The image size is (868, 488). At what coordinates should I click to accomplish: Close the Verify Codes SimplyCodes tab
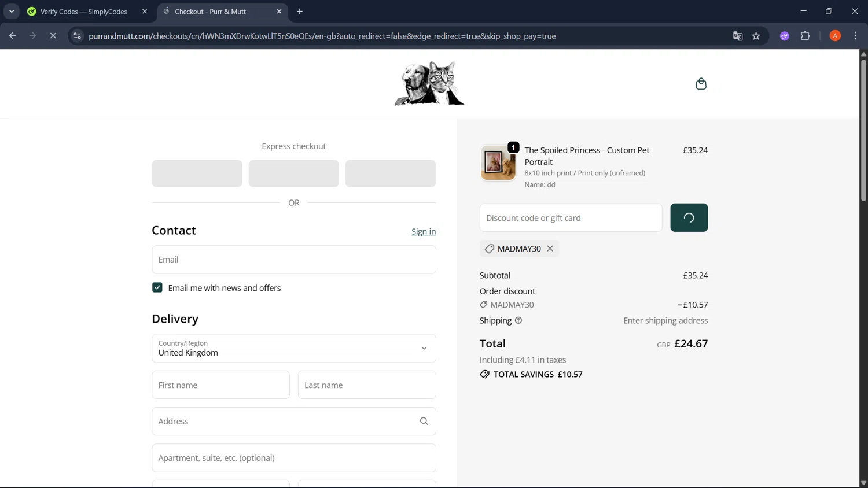click(145, 12)
